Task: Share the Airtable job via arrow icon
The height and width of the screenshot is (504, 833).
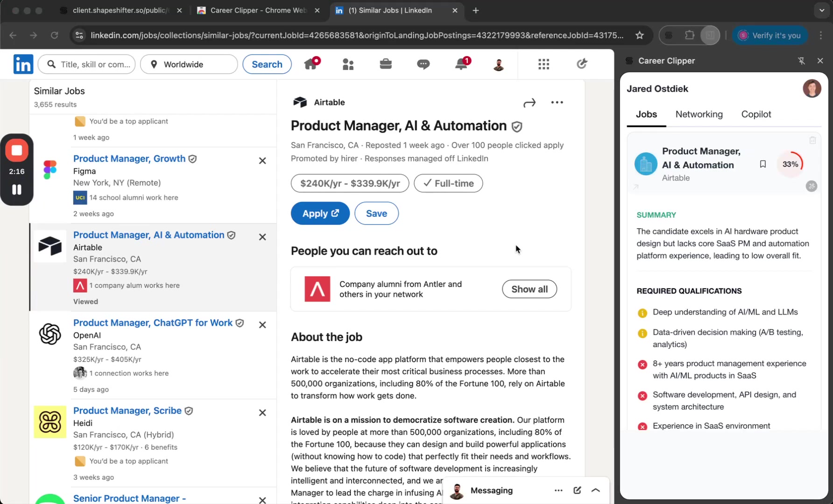Action: coord(529,103)
